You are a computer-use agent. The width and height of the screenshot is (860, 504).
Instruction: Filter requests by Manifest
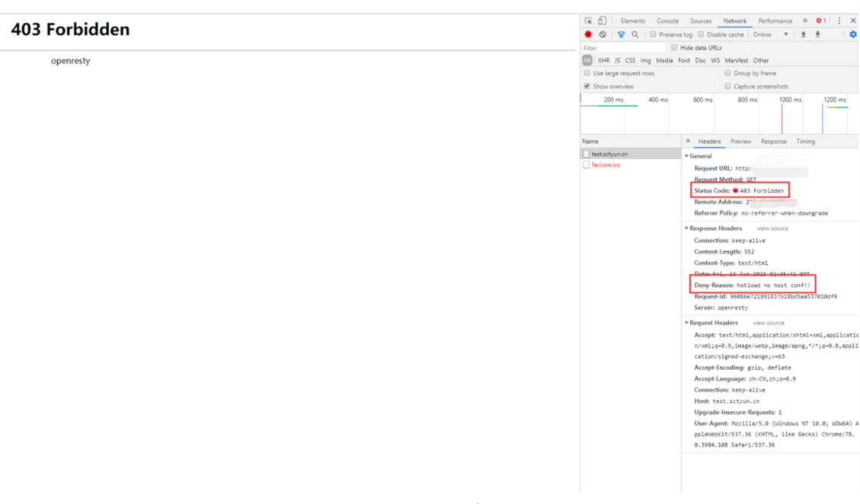736,60
